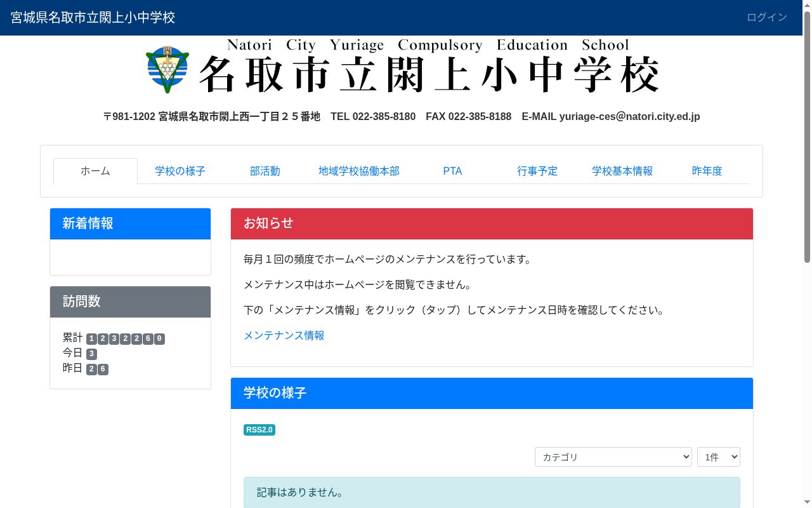Click the 毎月１回の頻度 maintenance sentence
Image resolution: width=812 pixels, height=508 pixels.
click(x=388, y=259)
